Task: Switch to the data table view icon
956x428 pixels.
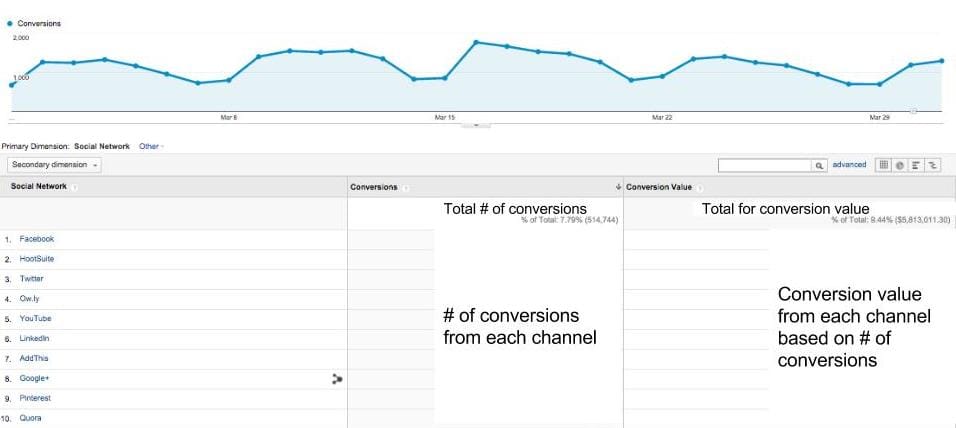Action: tap(883, 165)
